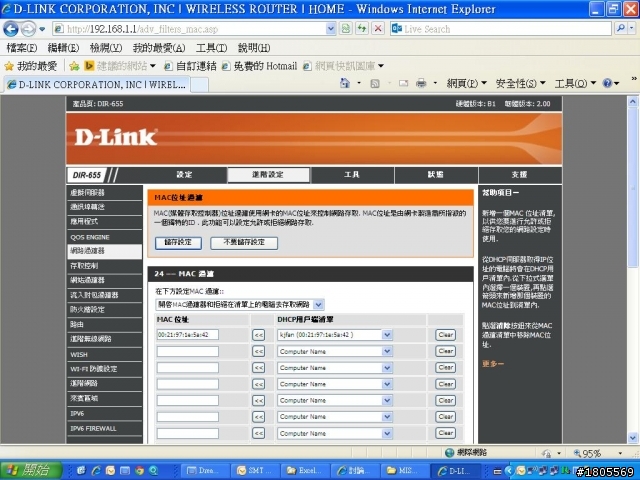Click the blank new tab button
Viewport: 640px width, 480px height.
200,85
